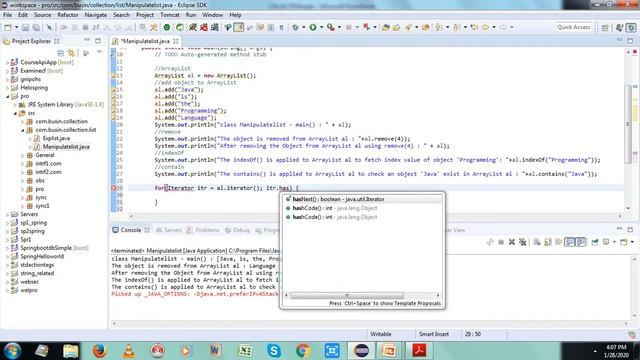Open the Refactor menu

click(68, 15)
